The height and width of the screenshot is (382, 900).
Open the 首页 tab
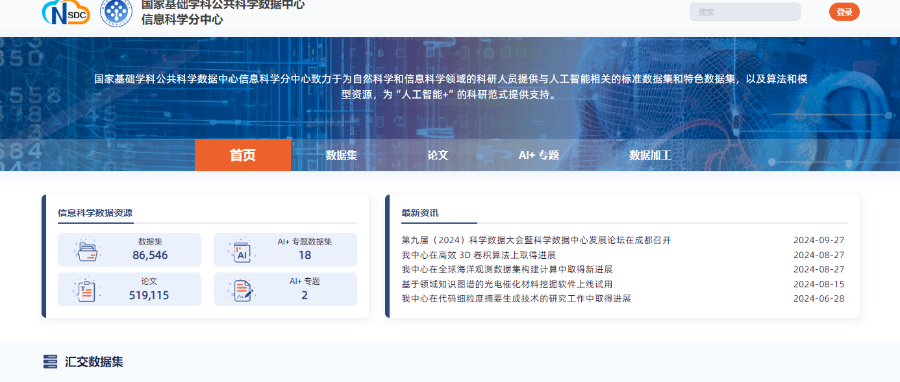243,155
